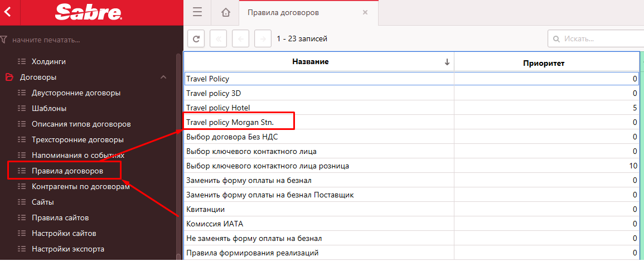Viewport: 644px width, 261px height.
Task: Click the refresh records icon
Action: [195, 39]
